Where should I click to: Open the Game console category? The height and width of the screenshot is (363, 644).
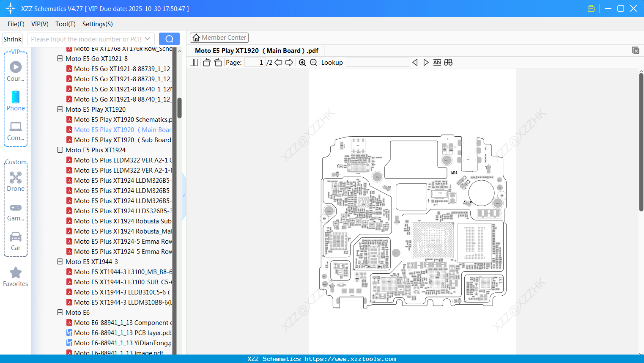click(x=16, y=212)
